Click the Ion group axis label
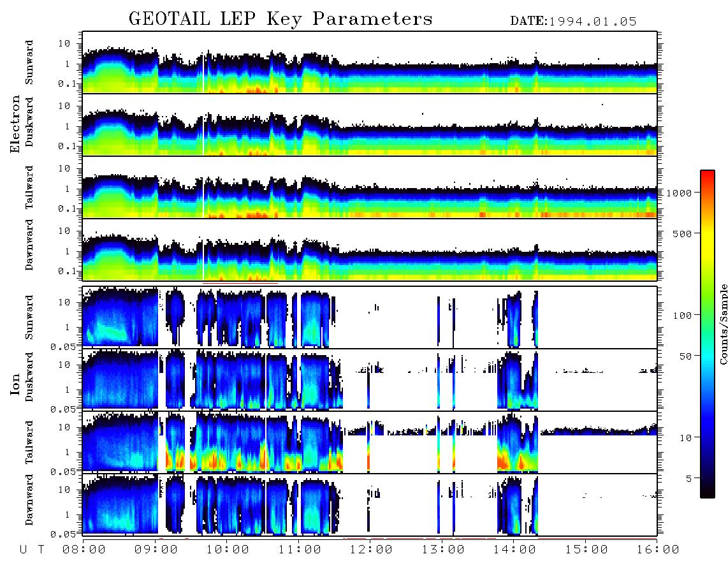This screenshot has height=561, width=728. coord(15,384)
